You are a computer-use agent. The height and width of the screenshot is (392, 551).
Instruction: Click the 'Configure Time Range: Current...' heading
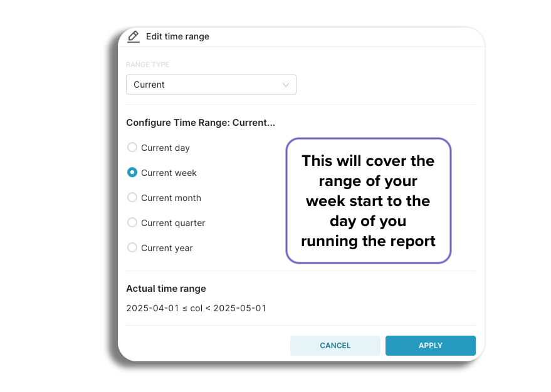pos(201,123)
